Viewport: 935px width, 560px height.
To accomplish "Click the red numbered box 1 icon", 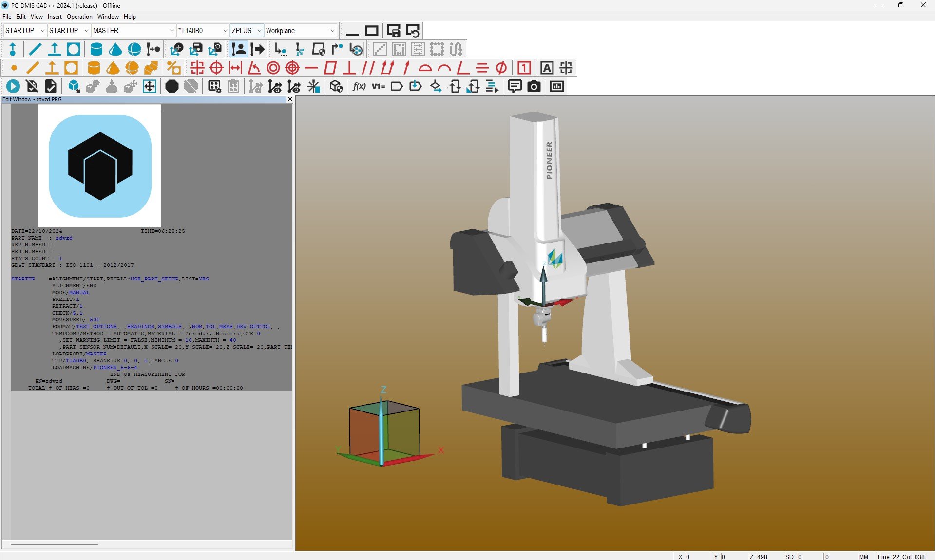I will coord(524,68).
